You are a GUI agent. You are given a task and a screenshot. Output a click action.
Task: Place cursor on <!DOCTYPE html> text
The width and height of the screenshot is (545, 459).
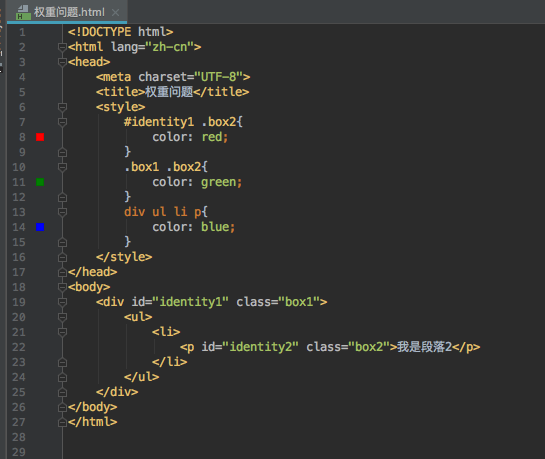pos(120,32)
